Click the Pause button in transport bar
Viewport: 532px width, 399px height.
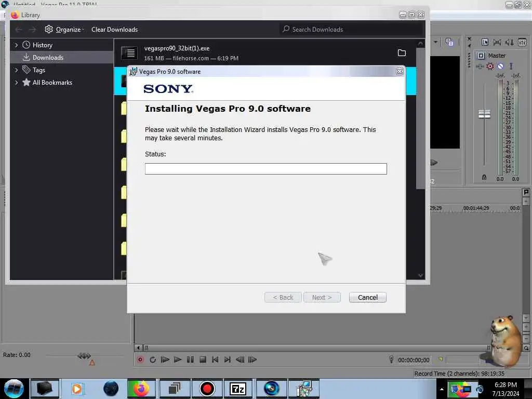tap(190, 360)
